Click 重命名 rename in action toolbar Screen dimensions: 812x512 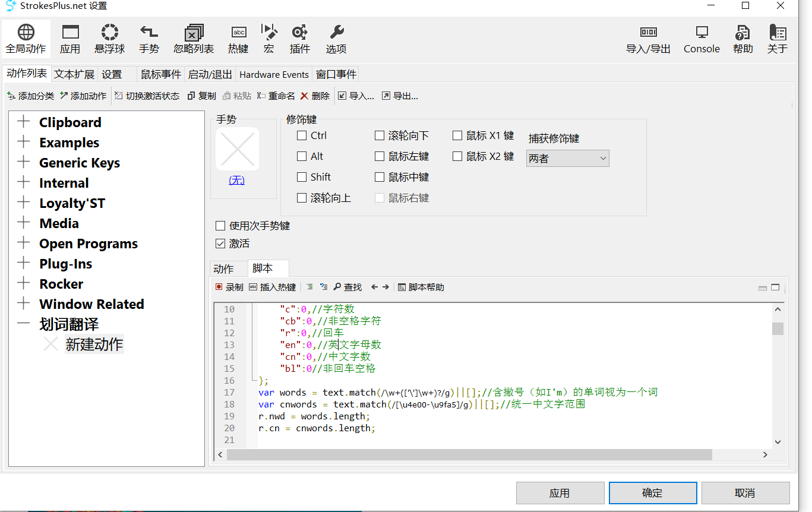(x=276, y=96)
